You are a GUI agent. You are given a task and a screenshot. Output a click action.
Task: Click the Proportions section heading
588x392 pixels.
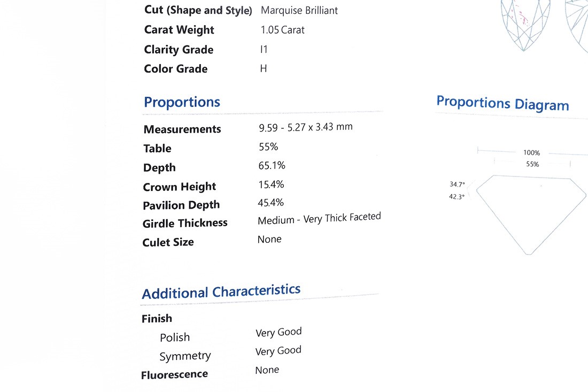[182, 102]
